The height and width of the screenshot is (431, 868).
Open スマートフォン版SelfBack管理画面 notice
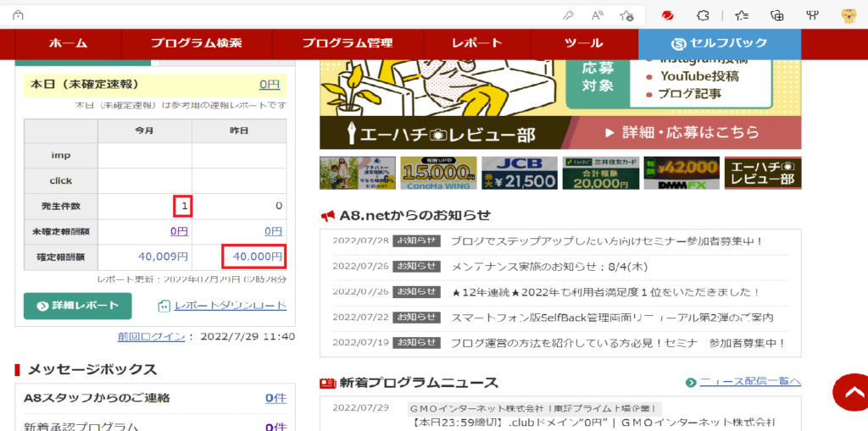612,318
